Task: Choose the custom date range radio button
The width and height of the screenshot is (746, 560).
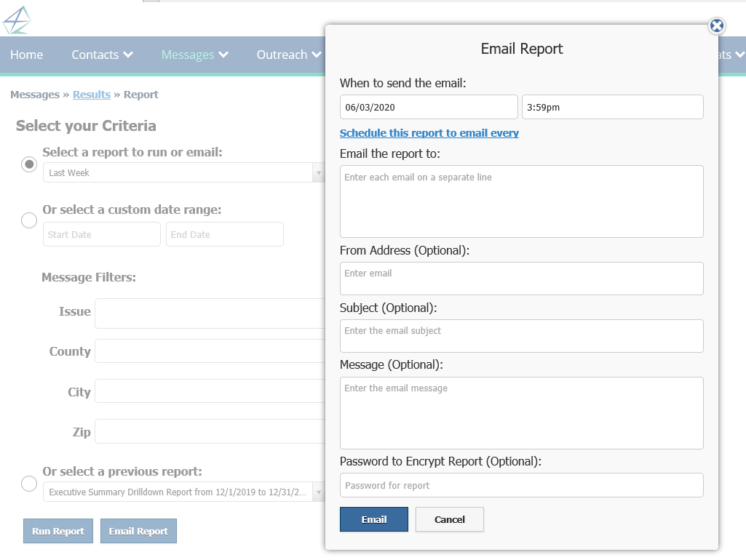Action: (29, 220)
